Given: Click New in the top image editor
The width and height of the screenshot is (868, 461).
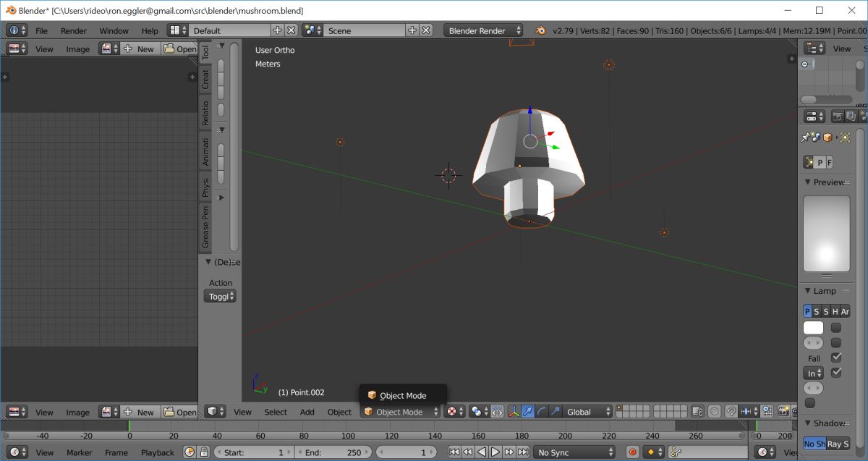Looking at the screenshot, I should 139,48.
